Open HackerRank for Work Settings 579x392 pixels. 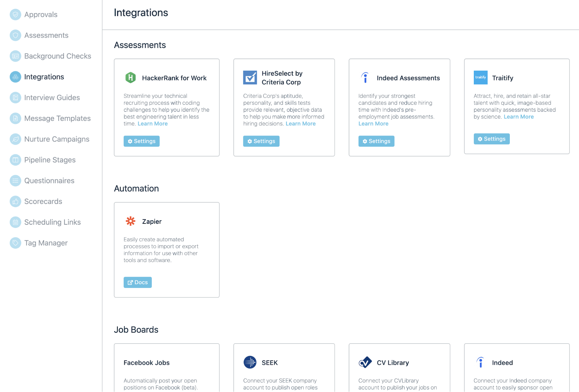[142, 141]
